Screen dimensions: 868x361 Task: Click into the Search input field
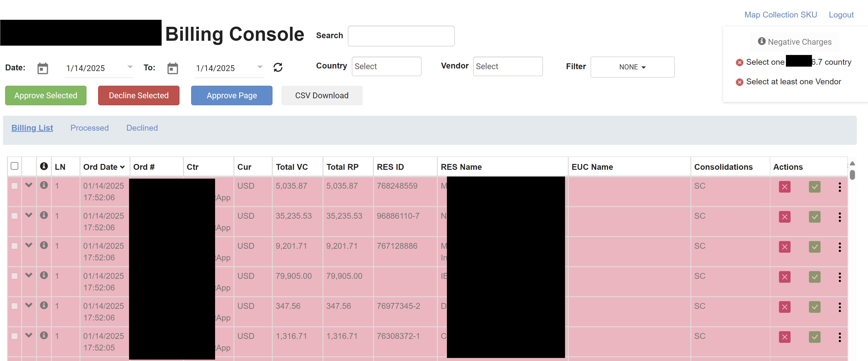pyautogui.click(x=401, y=36)
